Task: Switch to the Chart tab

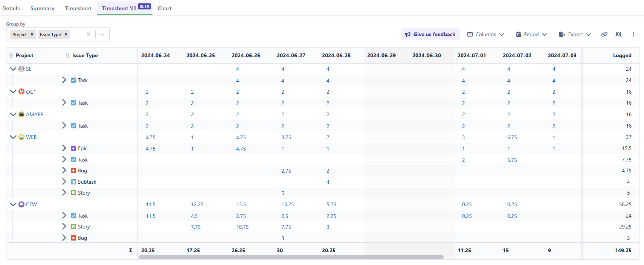Action: (165, 8)
